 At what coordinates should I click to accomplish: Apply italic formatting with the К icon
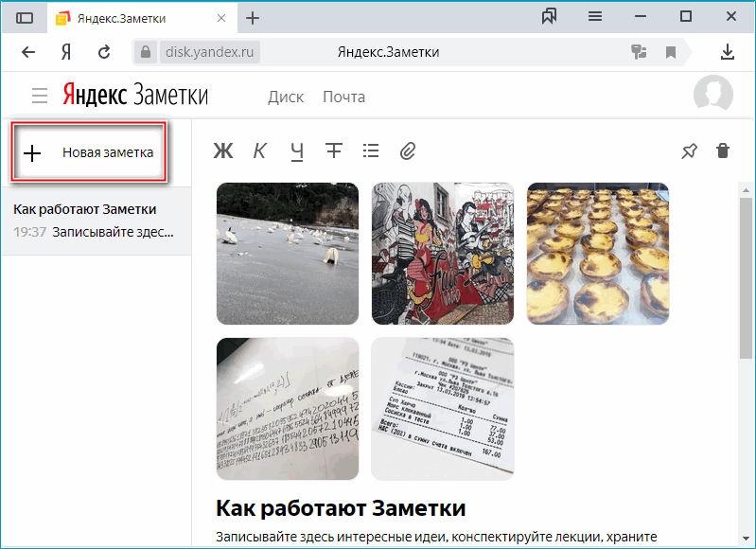[x=259, y=151]
